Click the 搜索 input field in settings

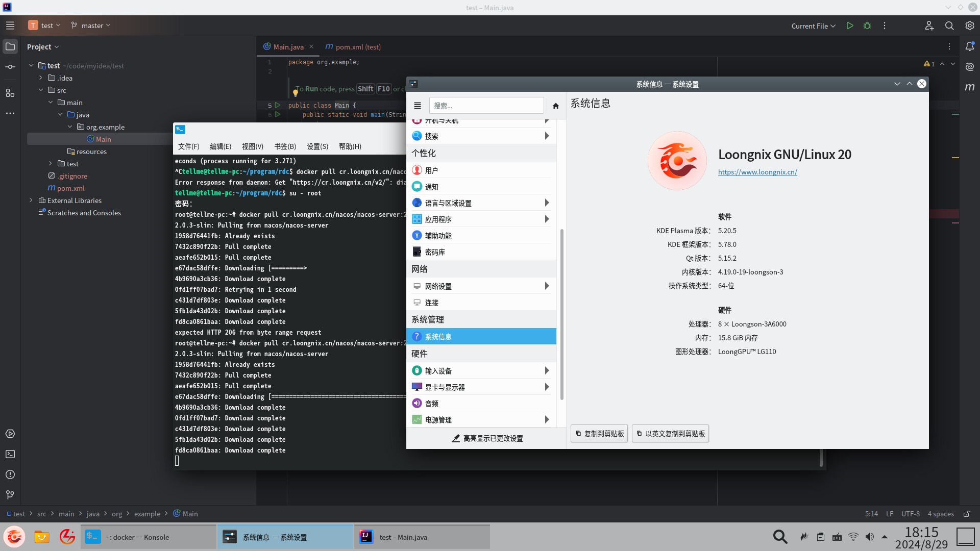486,106
